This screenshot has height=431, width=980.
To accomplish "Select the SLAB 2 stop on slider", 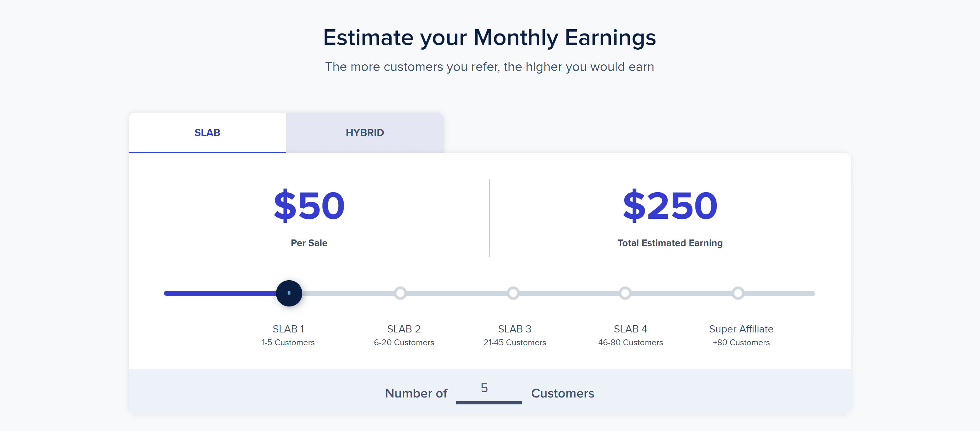I will pyautogui.click(x=400, y=293).
